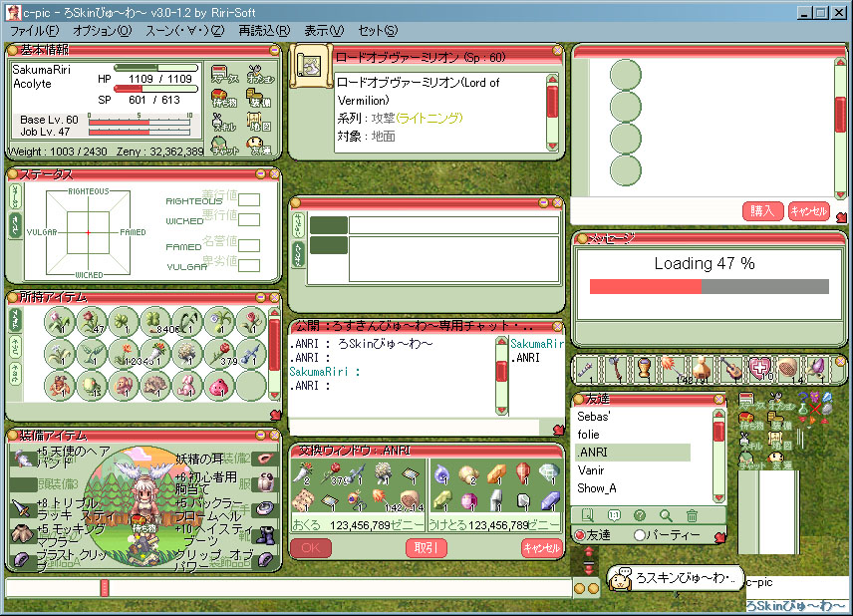The height and width of the screenshot is (616, 853).
Task: Click the 友達 list scrollbar thumb
Action: 718,431
